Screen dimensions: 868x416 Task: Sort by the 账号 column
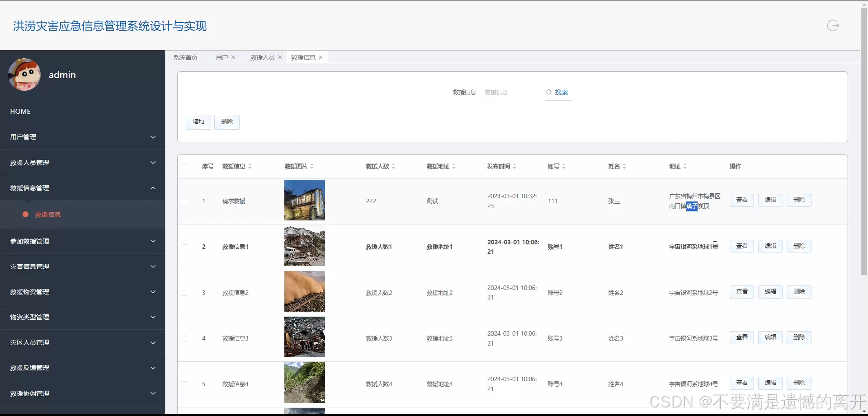tap(564, 167)
